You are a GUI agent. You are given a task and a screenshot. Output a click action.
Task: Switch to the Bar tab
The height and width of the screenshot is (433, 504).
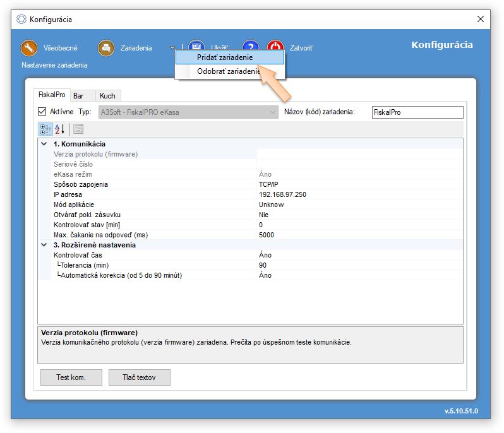[78, 96]
